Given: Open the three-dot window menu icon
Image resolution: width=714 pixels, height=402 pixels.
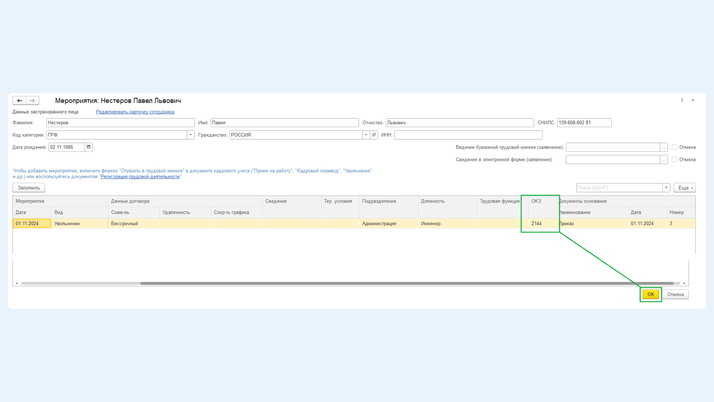Looking at the screenshot, I should 682,100.
